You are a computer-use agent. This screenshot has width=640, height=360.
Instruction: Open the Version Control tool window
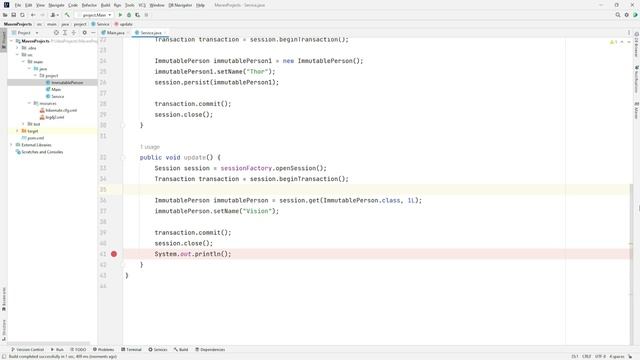27,350
